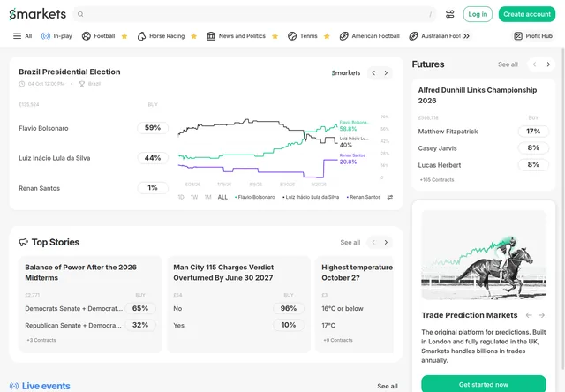The width and height of the screenshot is (565, 392).
Task: Select the Horse Racing icon
Action: [x=141, y=36]
